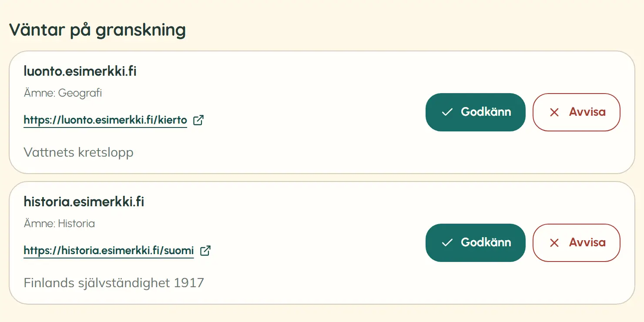Click checkmark icon in Historia card's Godkänn button
The height and width of the screenshot is (322, 644).
tap(447, 243)
